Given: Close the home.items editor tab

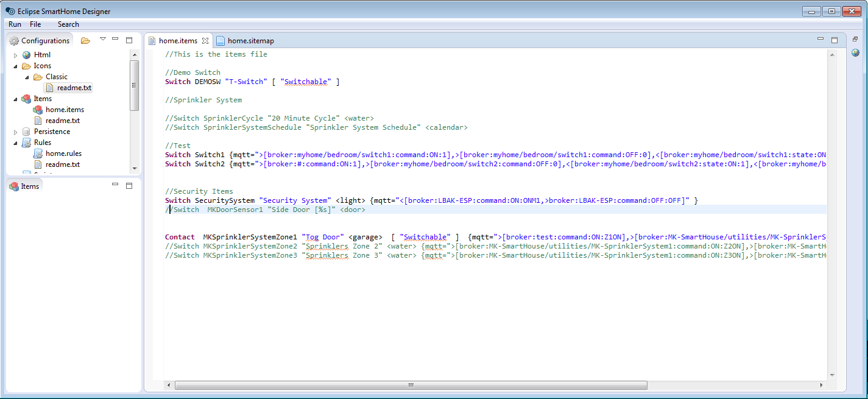Looking at the screenshot, I should coord(205,41).
